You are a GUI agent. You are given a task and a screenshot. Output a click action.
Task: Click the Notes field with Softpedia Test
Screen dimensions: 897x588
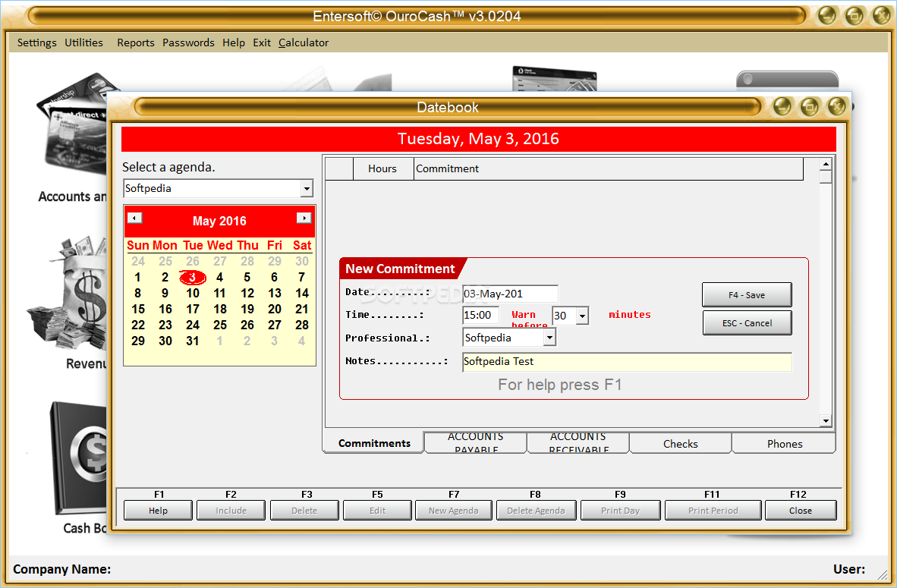(x=627, y=361)
